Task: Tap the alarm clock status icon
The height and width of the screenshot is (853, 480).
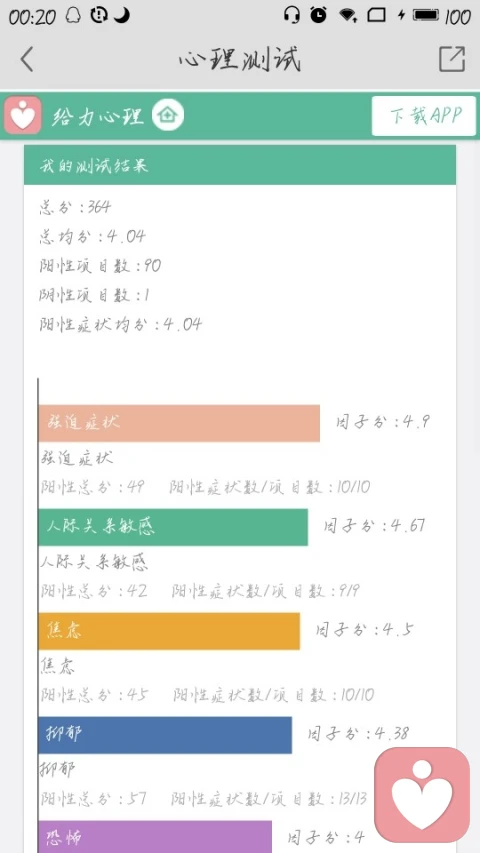Action: pos(319,15)
